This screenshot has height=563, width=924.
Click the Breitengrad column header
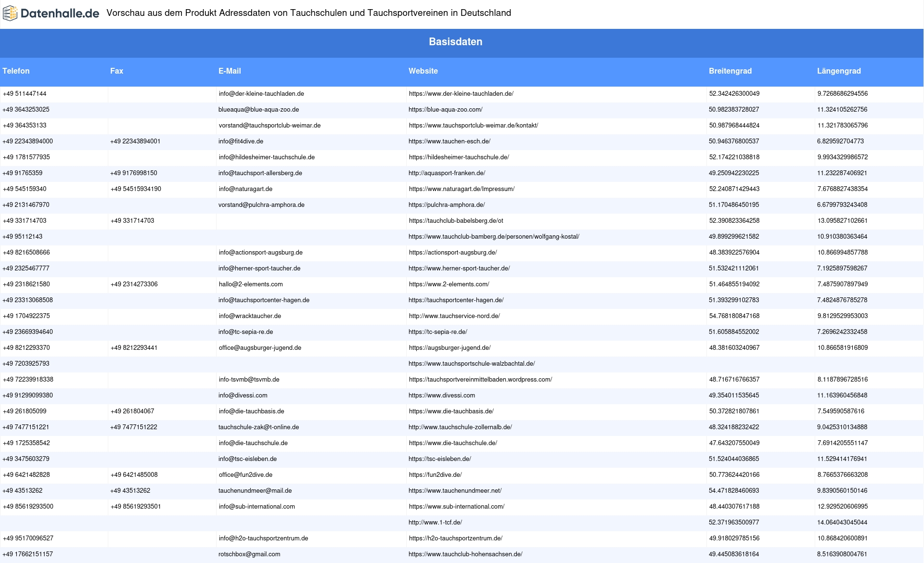tap(730, 71)
